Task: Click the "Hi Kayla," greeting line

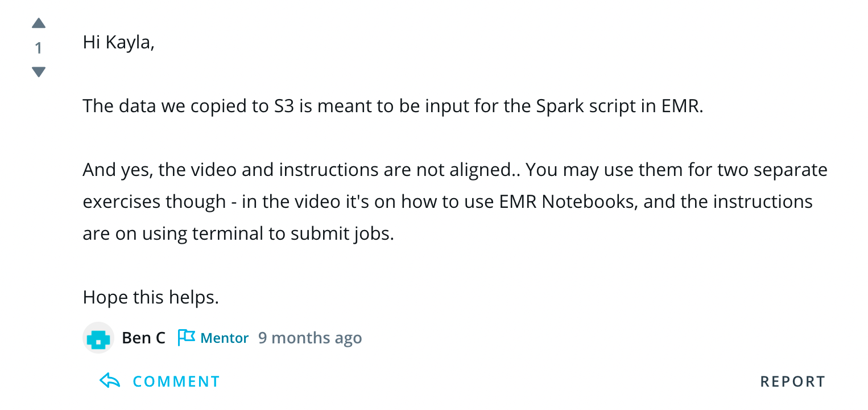Action: point(118,43)
